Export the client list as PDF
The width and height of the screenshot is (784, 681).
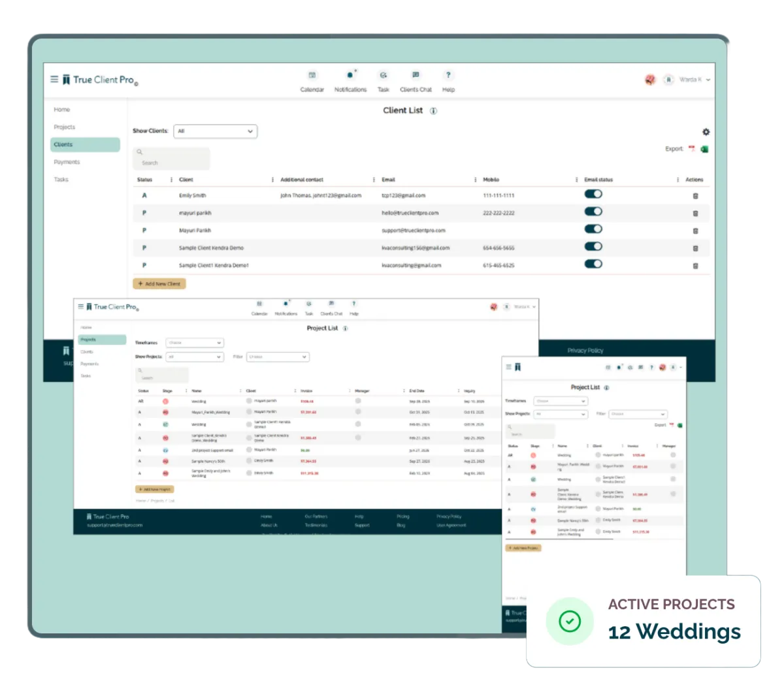click(692, 149)
